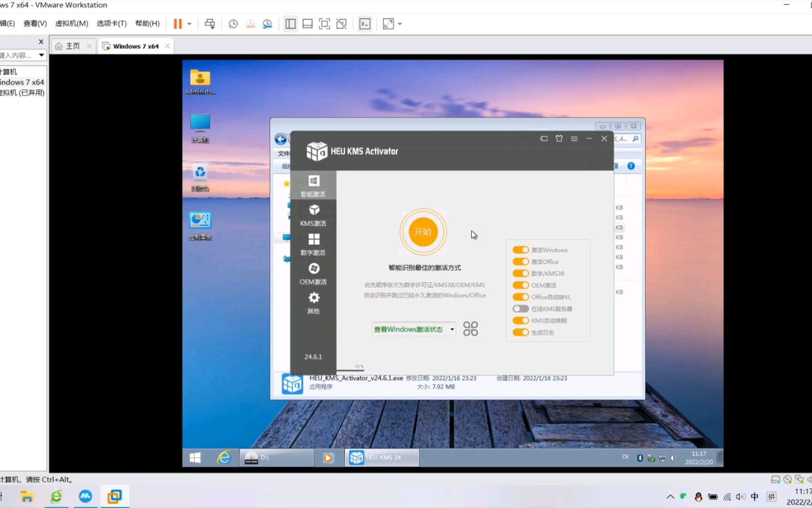The image size is (812, 508).
Task: Click the guest Windows Start button
Action: pos(195,457)
